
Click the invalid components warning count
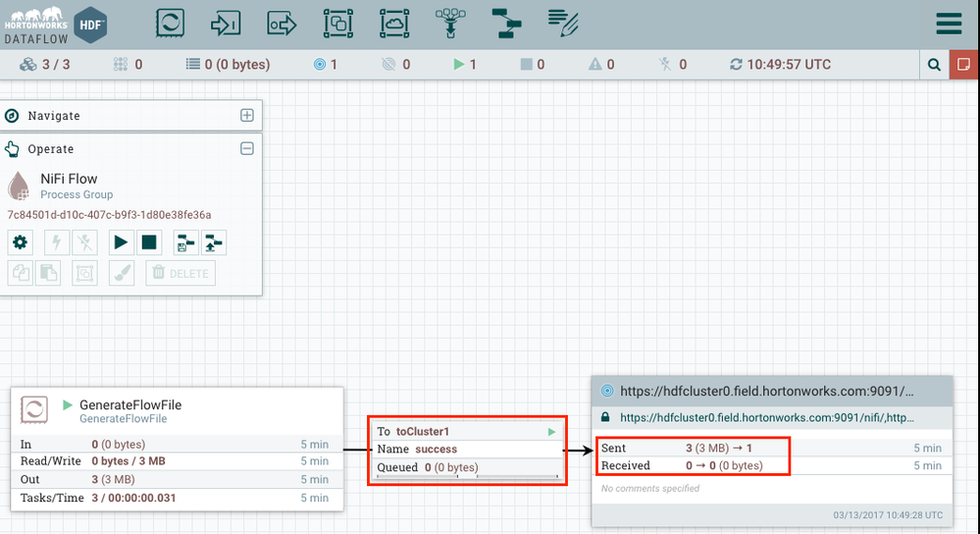coord(601,65)
